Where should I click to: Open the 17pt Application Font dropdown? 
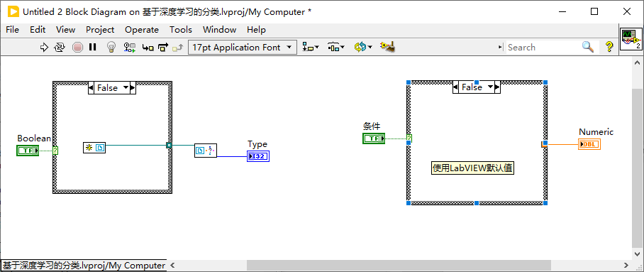pyautogui.click(x=243, y=48)
